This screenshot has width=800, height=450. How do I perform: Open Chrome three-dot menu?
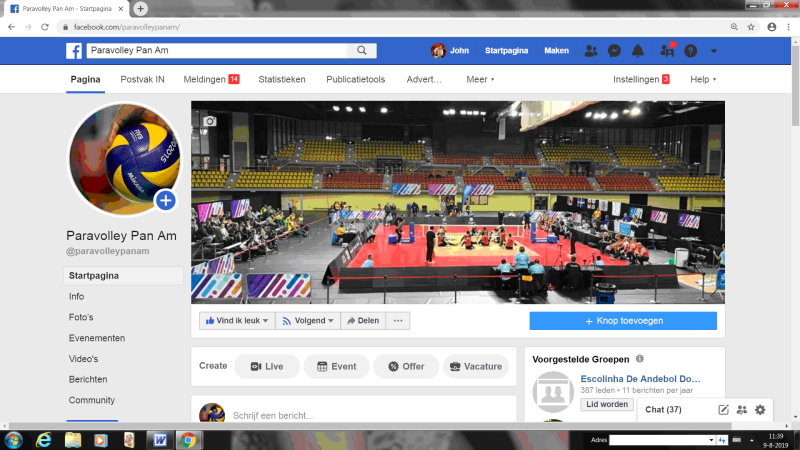(788, 27)
